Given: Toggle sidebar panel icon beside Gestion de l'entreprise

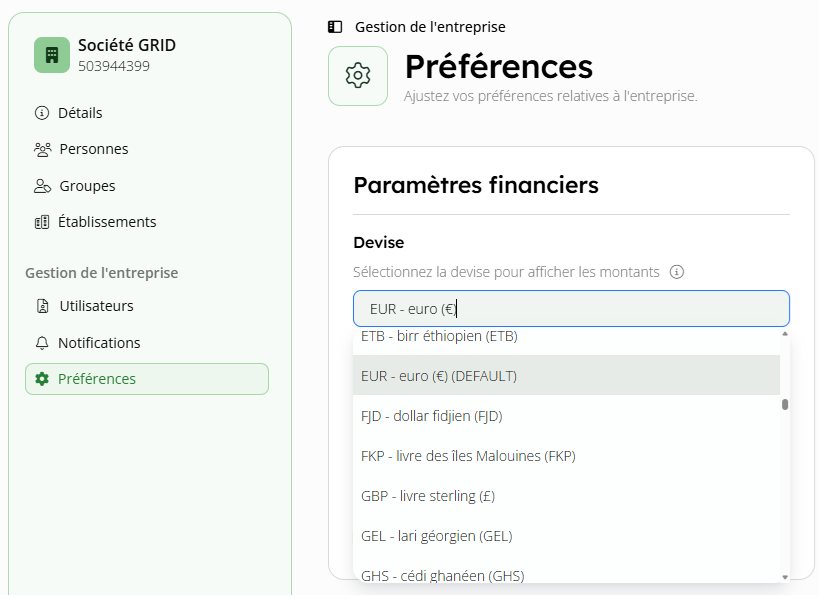Looking at the screenshot, I should tap(335, 27).
